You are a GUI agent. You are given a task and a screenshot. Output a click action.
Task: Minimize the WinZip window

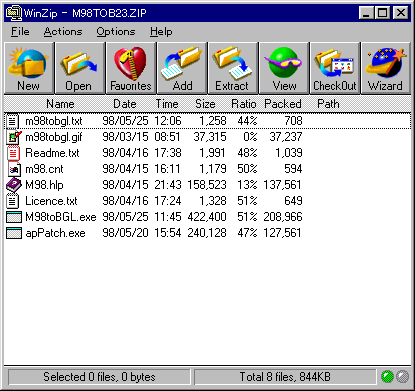coord(366,13)
